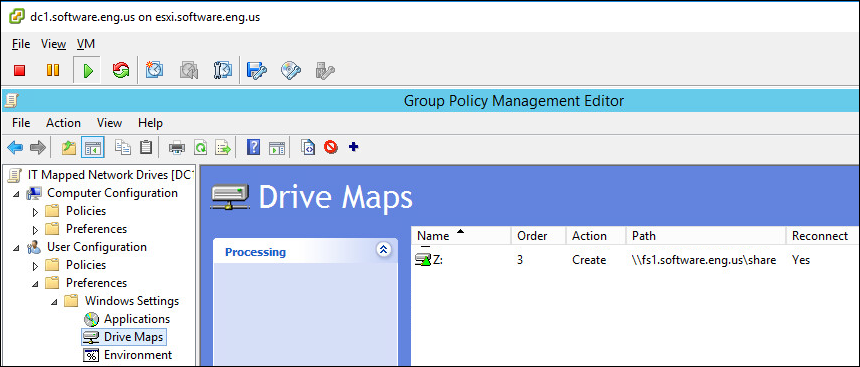Open the VM menu

pyautogui.click(x=86, y=44)
